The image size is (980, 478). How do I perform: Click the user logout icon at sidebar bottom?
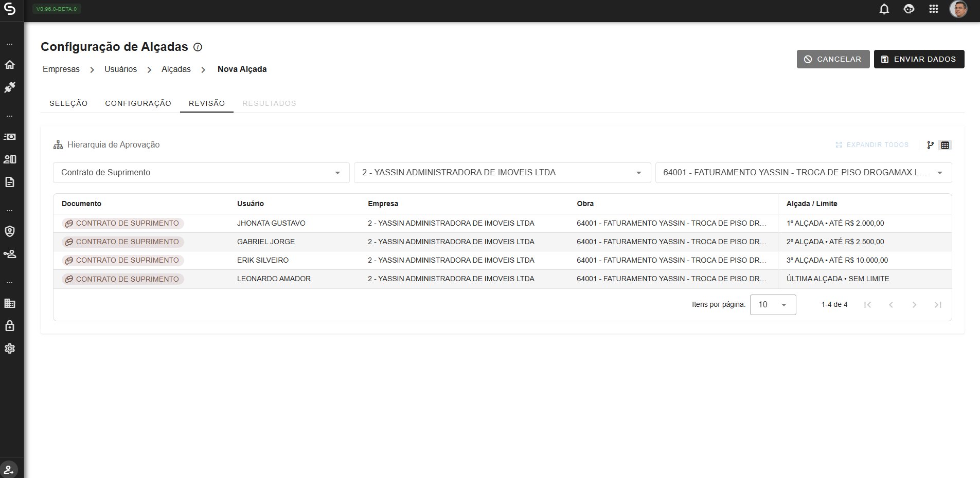(9, 469)
